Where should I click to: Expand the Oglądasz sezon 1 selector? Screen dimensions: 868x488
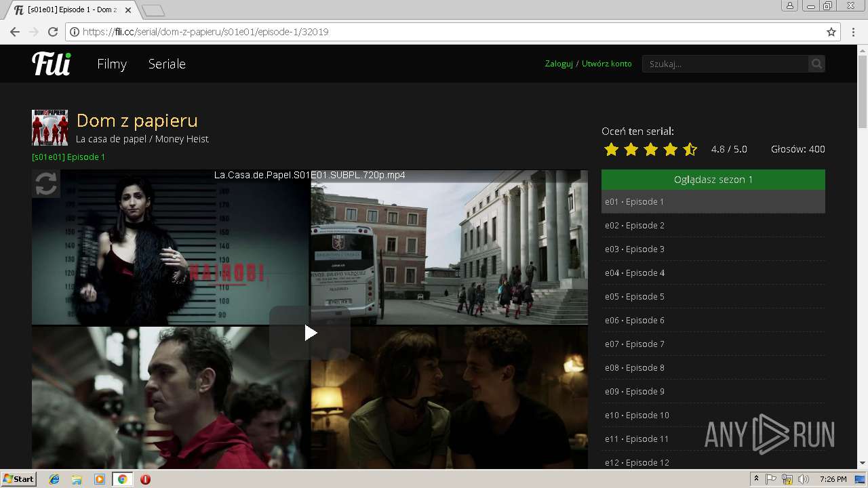[713, 180]
